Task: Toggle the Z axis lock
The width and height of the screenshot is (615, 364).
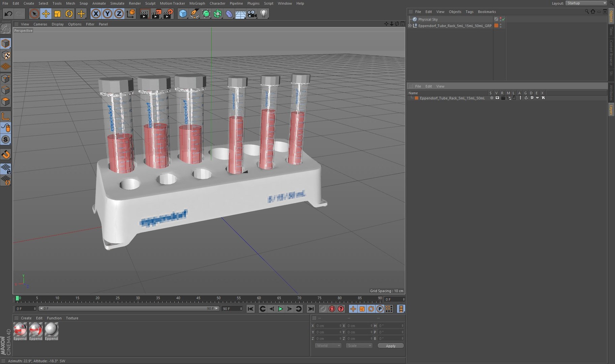Action: pos(119,14)
